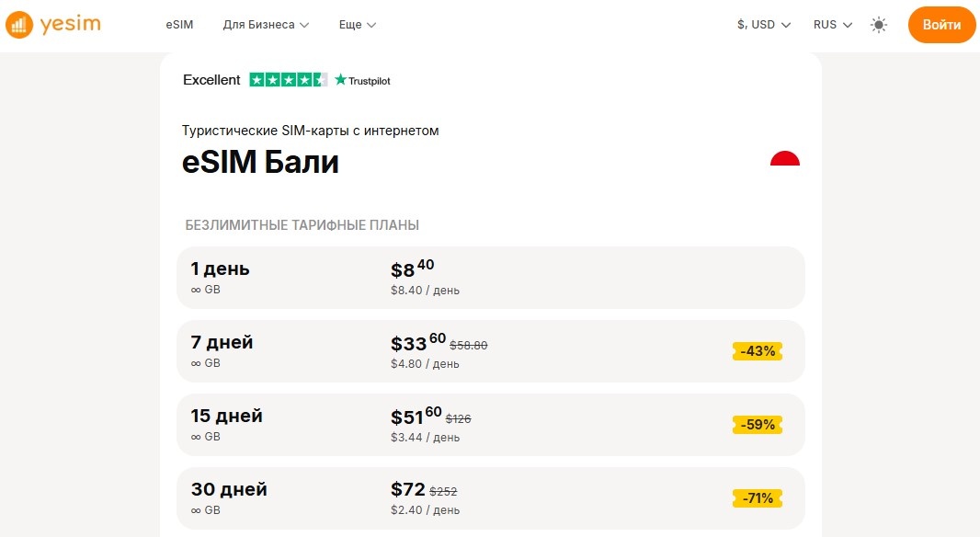This screenshot has height=537, width=980.
Task: Click the yesim brand name text
Action: (70, 25)
